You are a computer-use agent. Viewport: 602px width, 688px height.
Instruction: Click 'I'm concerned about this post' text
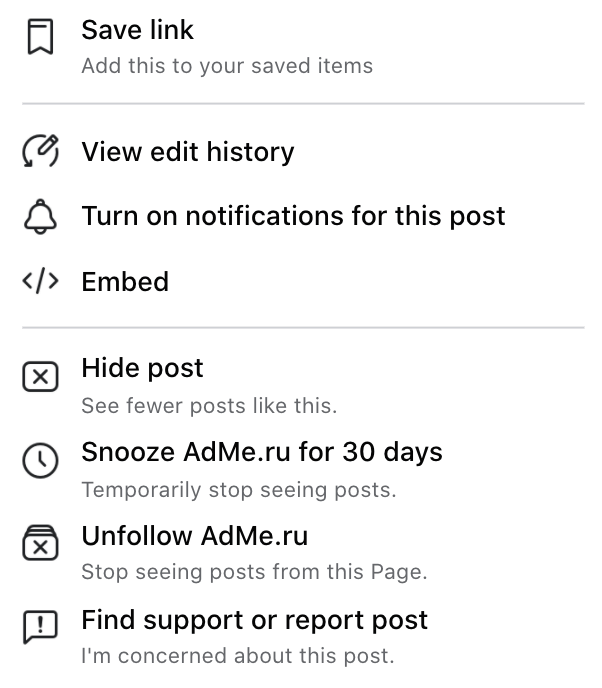(x=238, y=656)
